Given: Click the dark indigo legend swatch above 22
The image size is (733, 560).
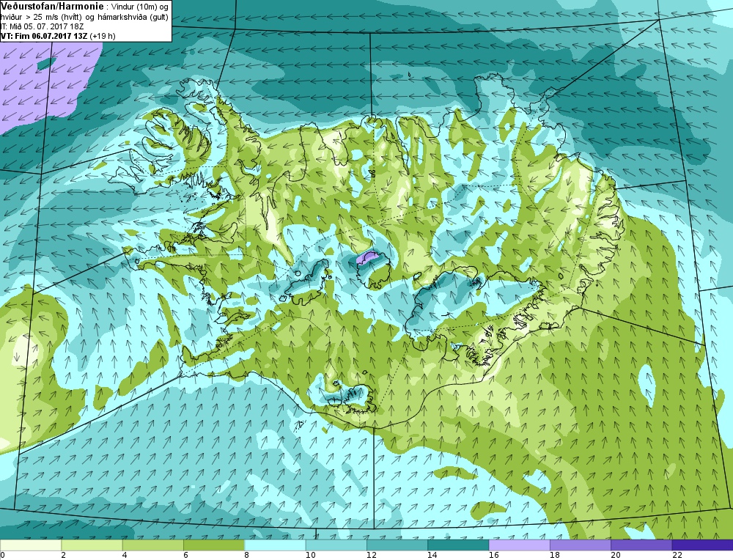Looking at the screenshot, I should [x=703, y=545].
